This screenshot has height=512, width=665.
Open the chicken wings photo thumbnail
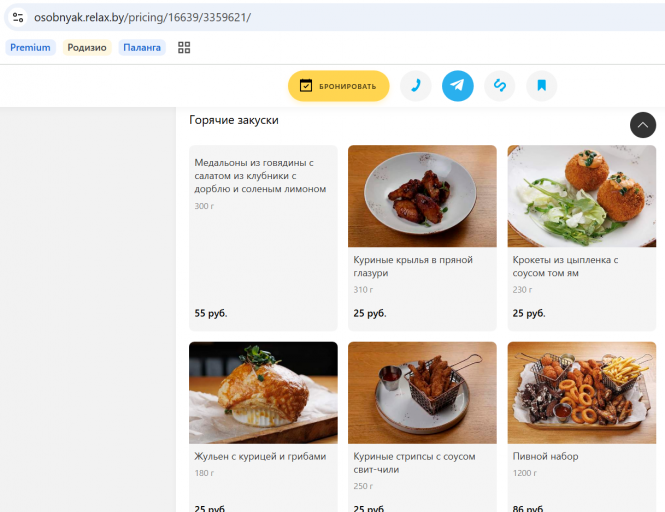click(x=422, y=196)
